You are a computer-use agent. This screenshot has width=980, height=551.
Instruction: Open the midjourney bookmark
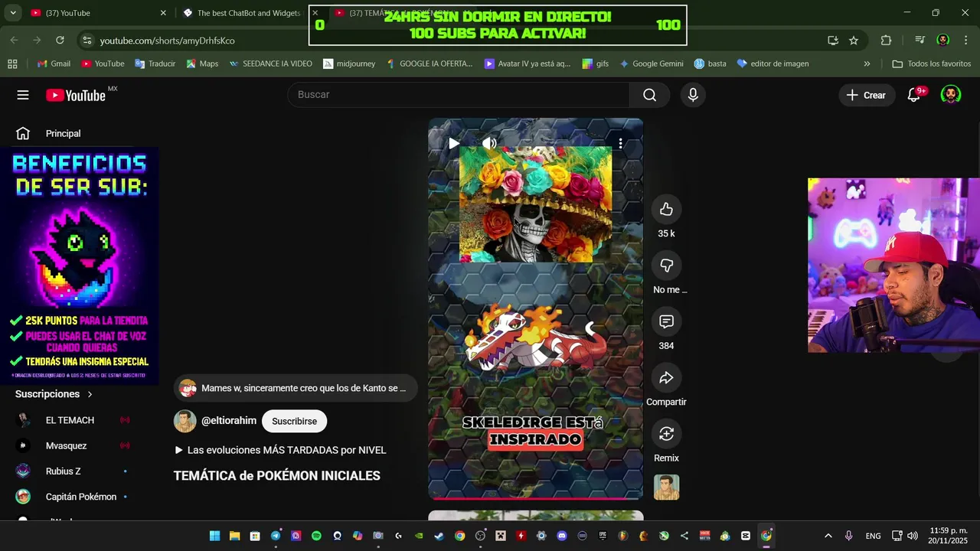tap(349, 64)
